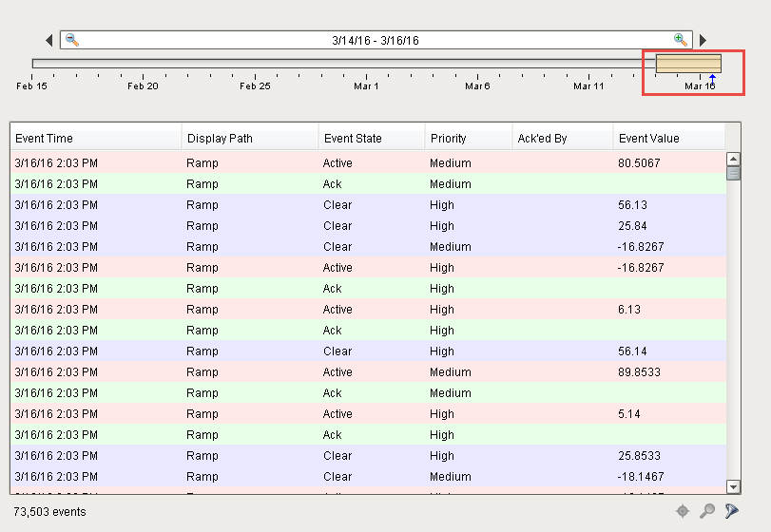Click Ramp in the 25.8533 row
The image size is (771, 532).
pos(202,456)
